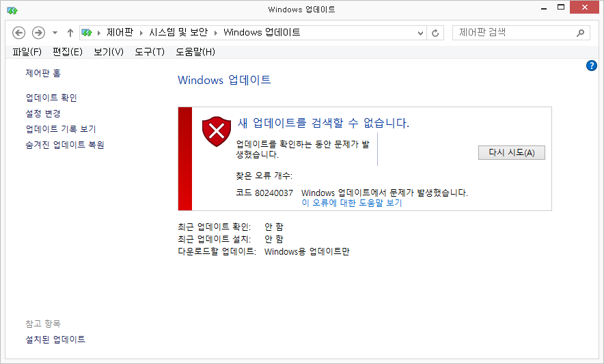Click the Forward navigation arrow
This screenshot has height=364, width=604.
pyautogui.click(x=38, y=33)
